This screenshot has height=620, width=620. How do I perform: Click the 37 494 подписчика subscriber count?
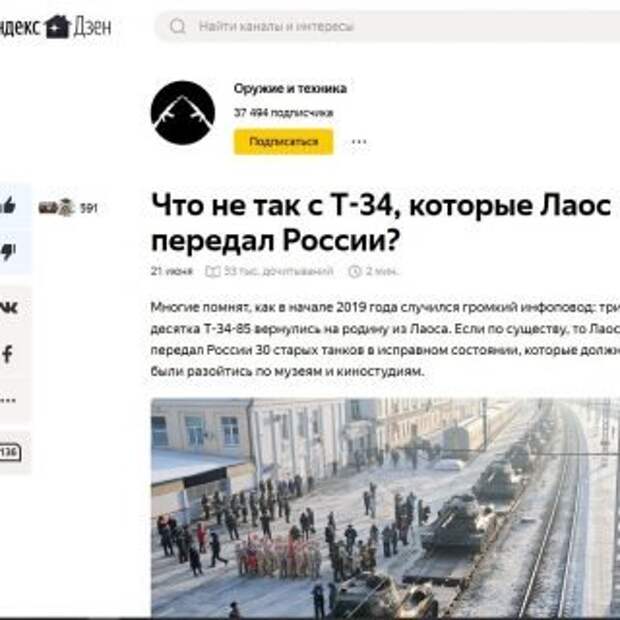pos(284,113)
